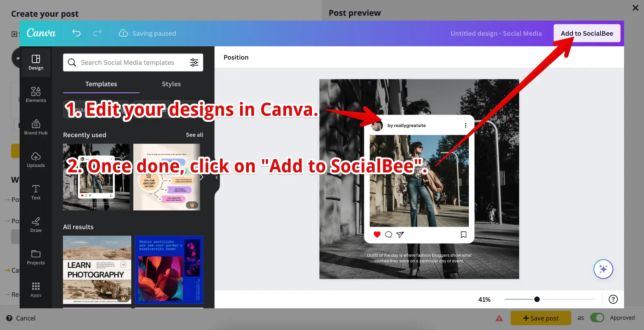Adjust the zoom slider handle
This screenshot has height=330, width=644.
(x=537, y=299)
